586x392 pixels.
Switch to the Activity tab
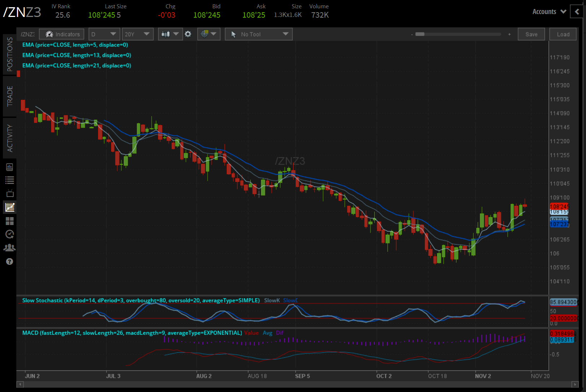[x=10, y=138]
